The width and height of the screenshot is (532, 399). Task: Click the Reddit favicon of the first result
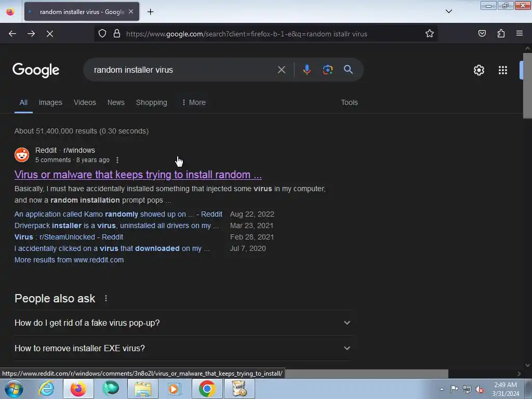22,155
